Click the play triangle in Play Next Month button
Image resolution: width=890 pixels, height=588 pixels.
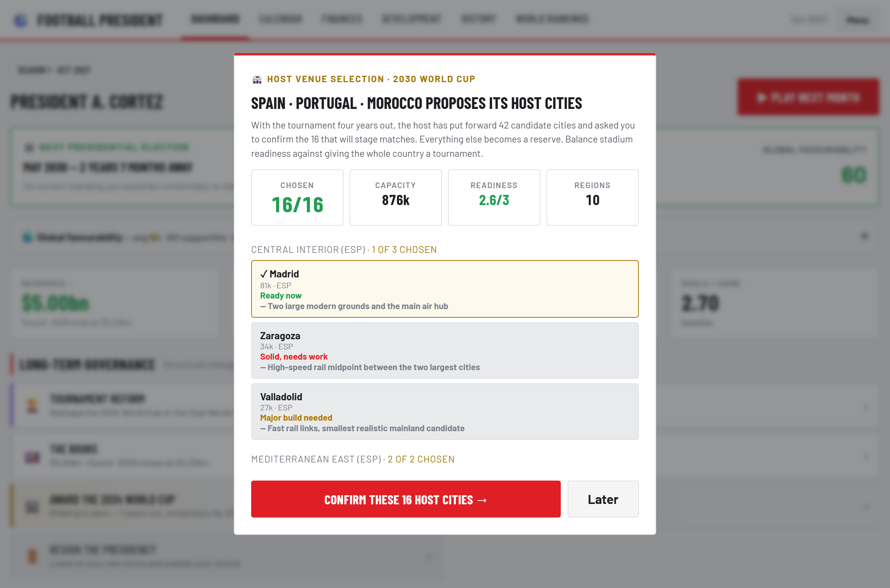tap(761, 98)
